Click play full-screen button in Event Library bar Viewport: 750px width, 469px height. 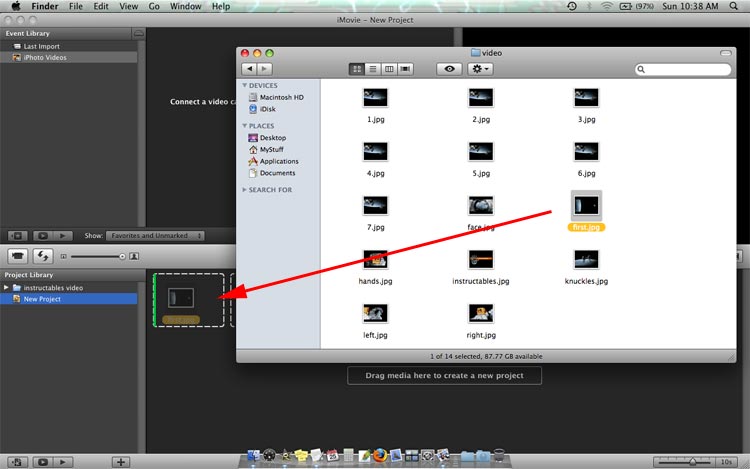(x=43, y=236)
